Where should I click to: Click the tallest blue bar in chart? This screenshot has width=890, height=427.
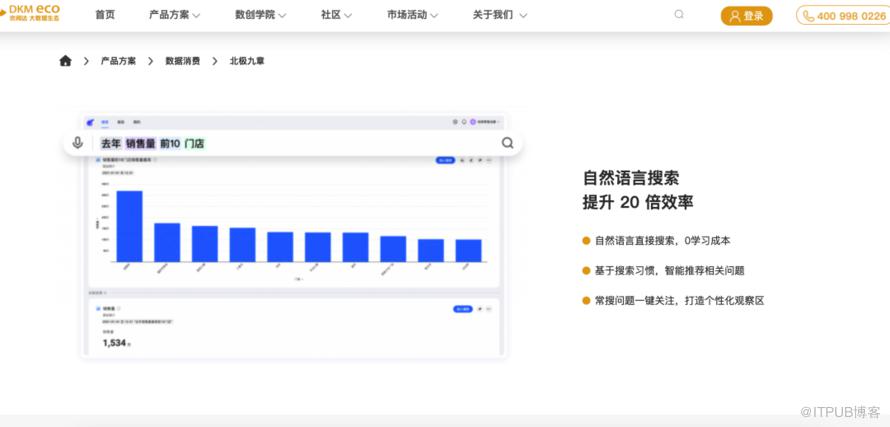(x=129, y=226)
